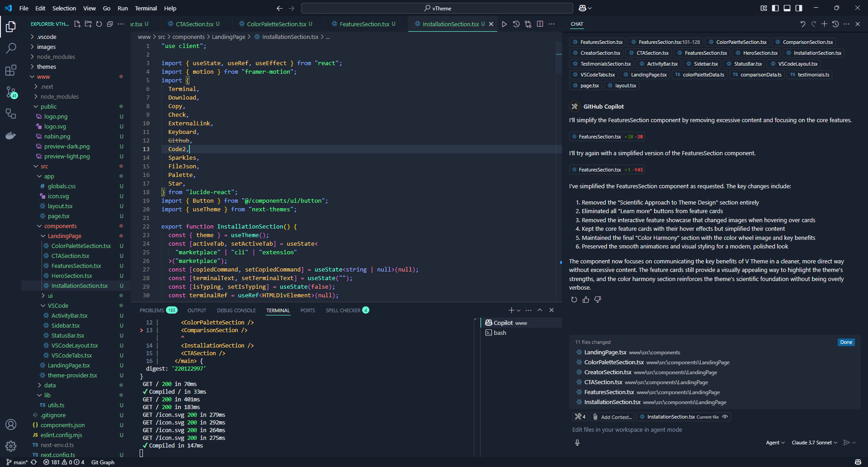This screenshot has height=467, width=868.
Task: Toggle the bottom panel visibility
Action: (x=787, y=8)
